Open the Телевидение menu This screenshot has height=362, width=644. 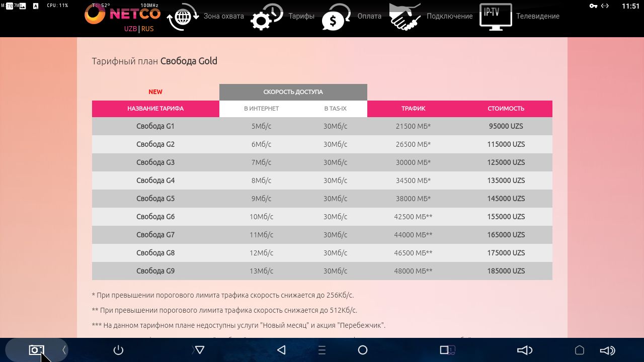point(538,16)
